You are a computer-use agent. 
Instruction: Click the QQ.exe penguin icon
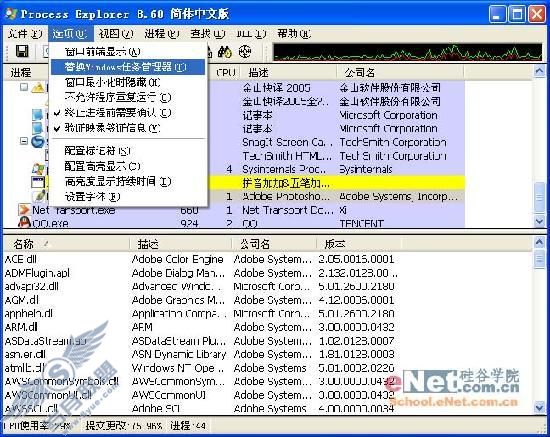coord(24,222)
